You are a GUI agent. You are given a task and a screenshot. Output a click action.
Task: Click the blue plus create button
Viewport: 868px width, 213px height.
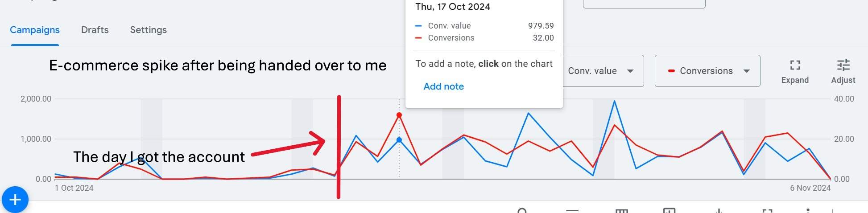coord(15,200)
